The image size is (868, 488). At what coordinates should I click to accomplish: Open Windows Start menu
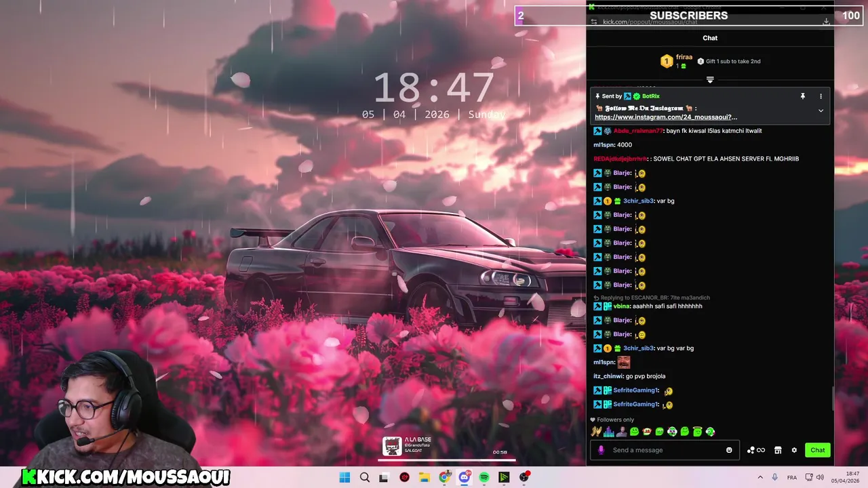tap(344, 477)
